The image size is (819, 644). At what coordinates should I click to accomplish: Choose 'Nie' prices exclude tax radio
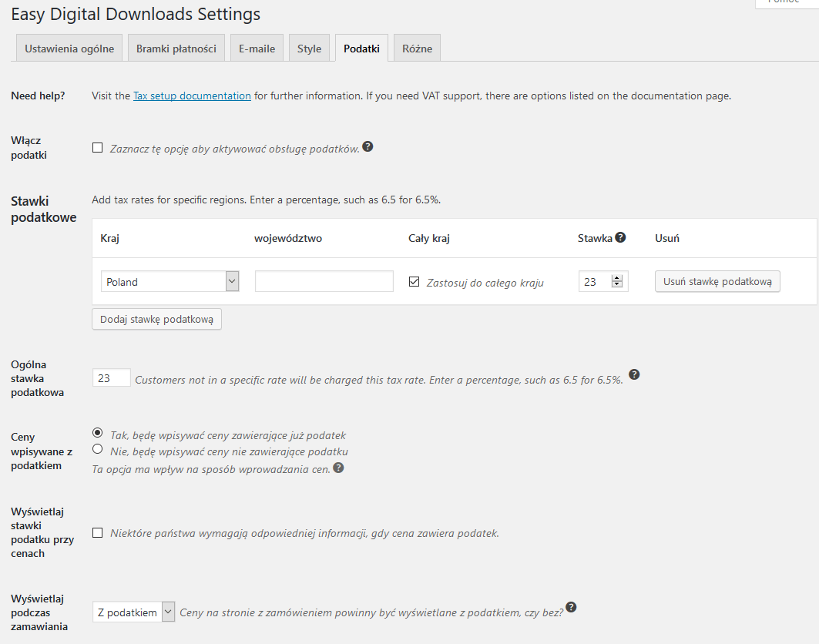click(x=98, y=449)
